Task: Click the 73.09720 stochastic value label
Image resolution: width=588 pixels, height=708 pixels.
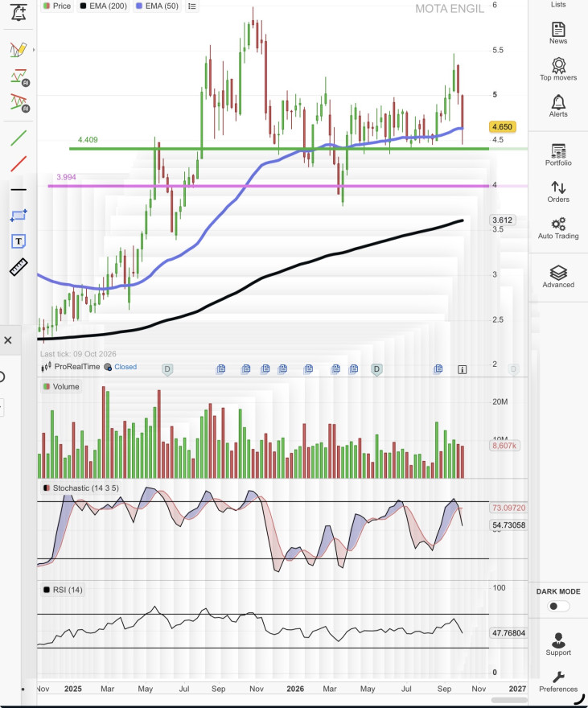Action: click(508, 508)
